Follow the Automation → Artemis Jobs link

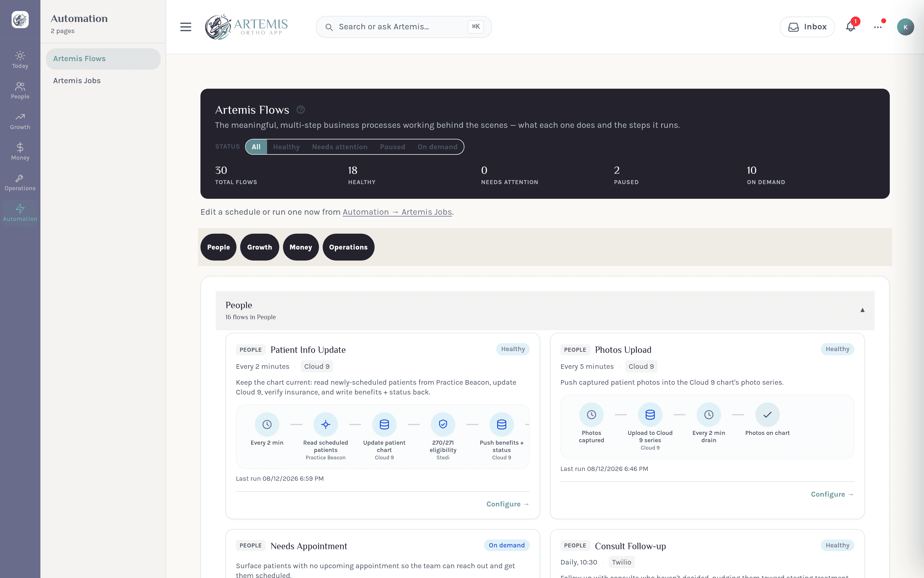(397, 212)
